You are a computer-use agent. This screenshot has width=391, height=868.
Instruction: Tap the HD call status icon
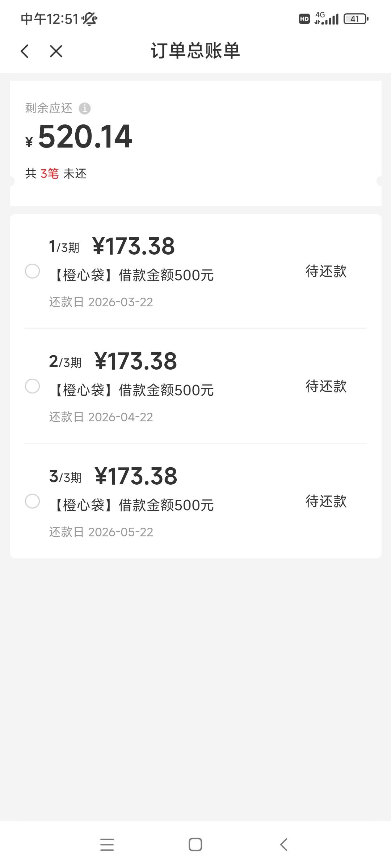click(304, 19)
